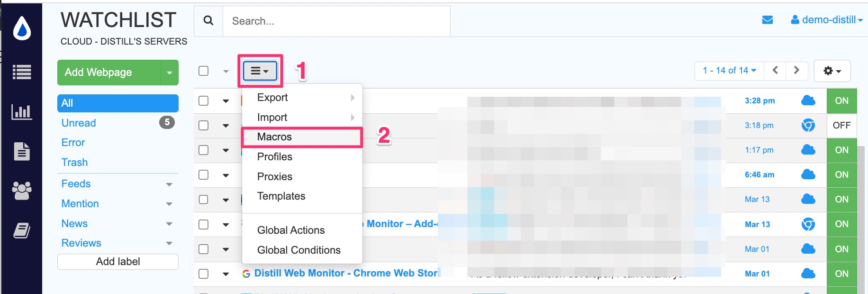Screen dimensions: 868x294
Task: Open the 1 - 14 of 14 pager dropdown
Action: (x=730, y=71)
